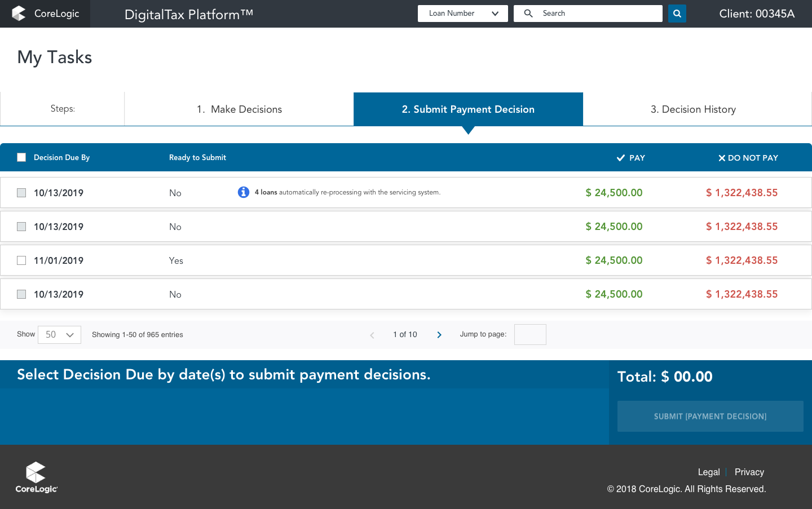Click the CoreLogic logo in the header
Screen dimensions: 812x509
click(x=46, y=14)
